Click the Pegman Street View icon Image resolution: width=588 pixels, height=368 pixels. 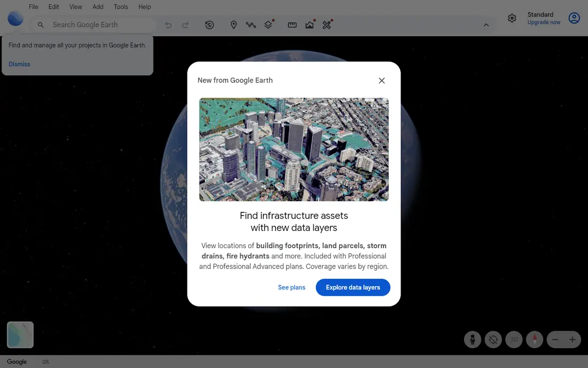tap(473, 340)
